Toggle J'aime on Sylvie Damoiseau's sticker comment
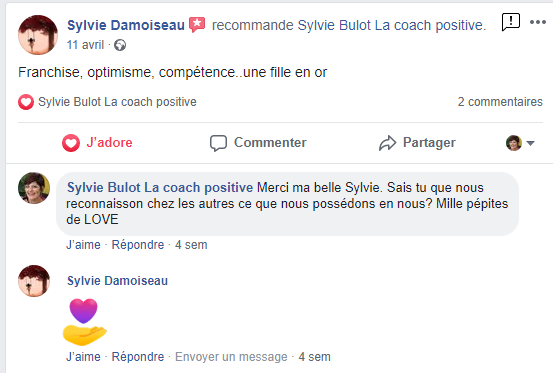This screenshot has width=553, height=373. tap(83, 357)
